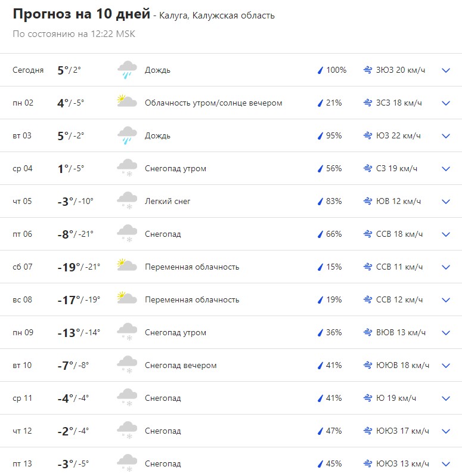Click the snow icon for Monday 09
Image resolution: width=462 pixels, height=476 pixels.
tap(127, 333)
